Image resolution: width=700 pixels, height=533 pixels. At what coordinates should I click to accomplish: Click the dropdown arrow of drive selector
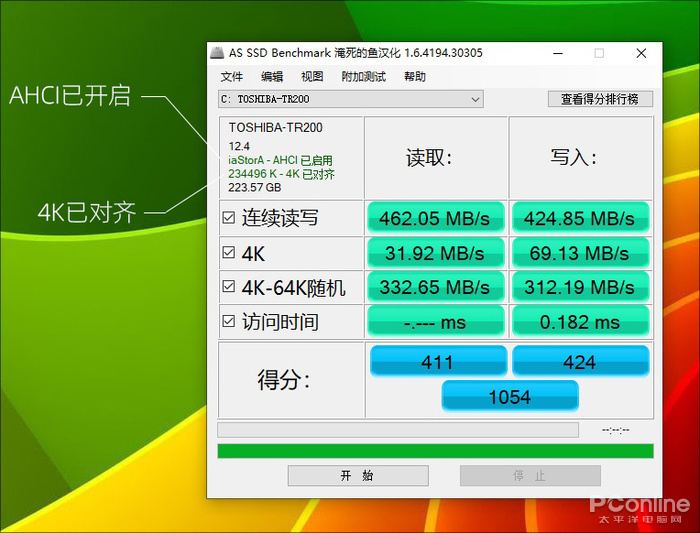pyautogui.click(x=475, y=99)
